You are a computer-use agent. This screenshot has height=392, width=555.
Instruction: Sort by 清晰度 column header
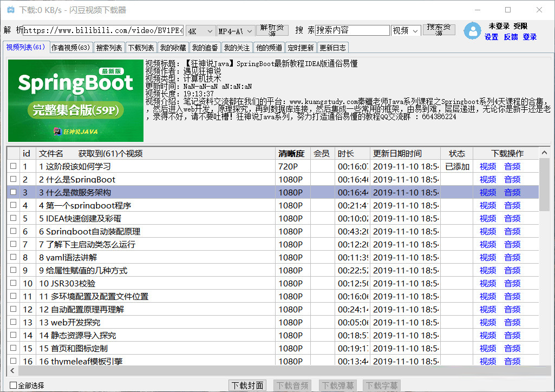tap(293, 154)
